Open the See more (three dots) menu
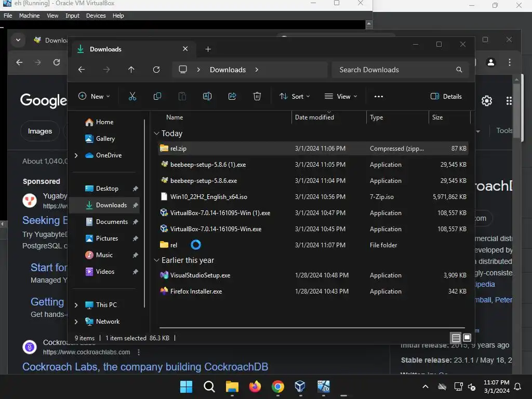Screen dimensions: 532x399 click(379, 96)
